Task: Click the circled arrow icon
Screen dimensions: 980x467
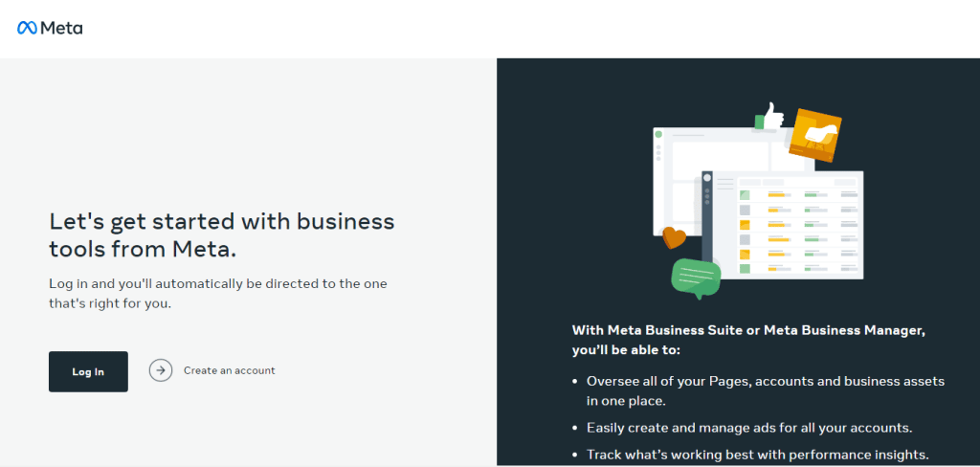Action: click(x=161, y=370)
